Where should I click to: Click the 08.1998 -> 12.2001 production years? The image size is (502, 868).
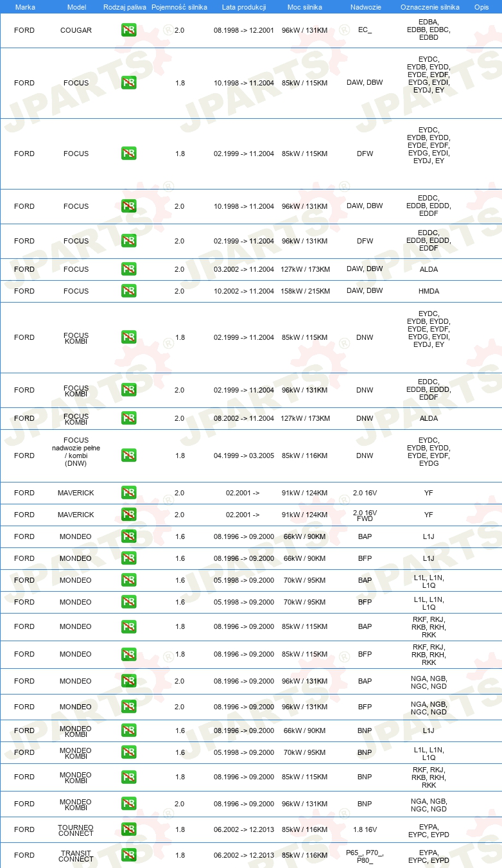coord(244,30)
